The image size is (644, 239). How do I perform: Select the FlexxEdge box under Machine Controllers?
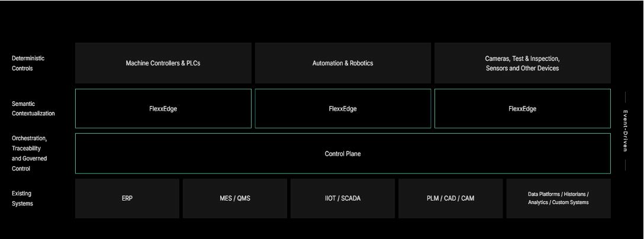[163, 109]
